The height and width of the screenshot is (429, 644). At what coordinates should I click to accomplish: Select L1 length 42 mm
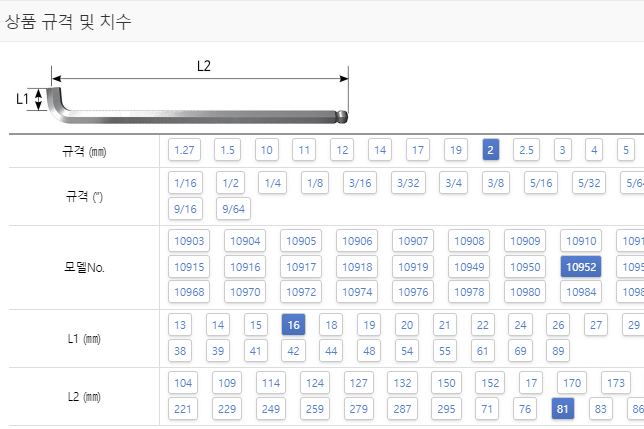[x=293, y=351]
